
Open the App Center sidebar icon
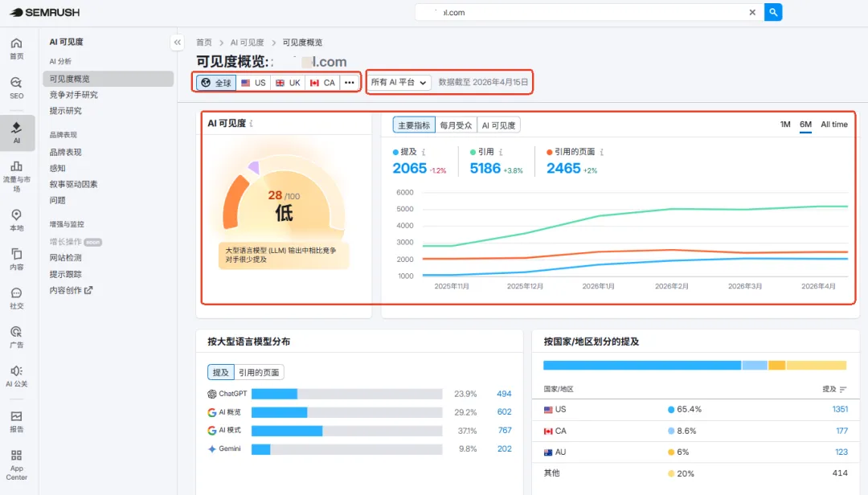[x=17, y=464]
